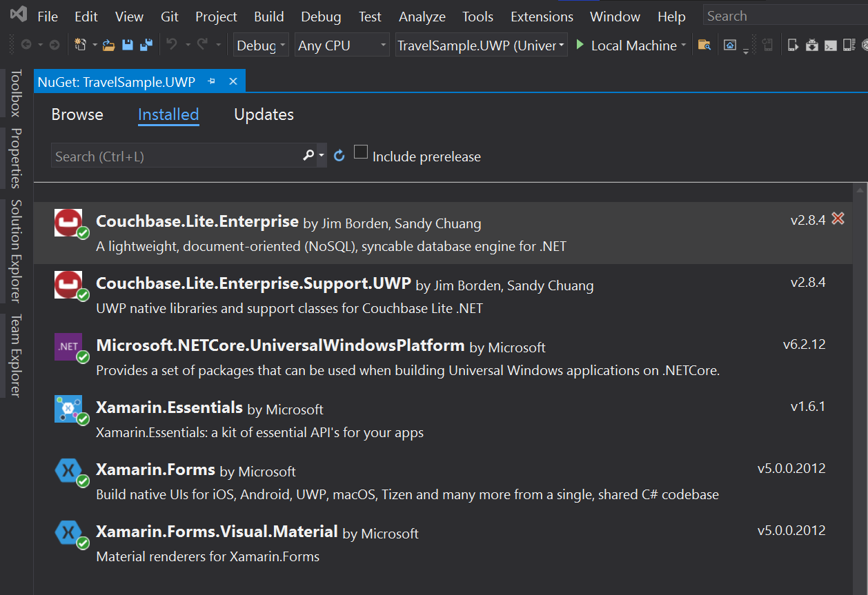The image size is (868, 595).
Task: Click the search magnifier icon in package search
Action: click(308, 156)
